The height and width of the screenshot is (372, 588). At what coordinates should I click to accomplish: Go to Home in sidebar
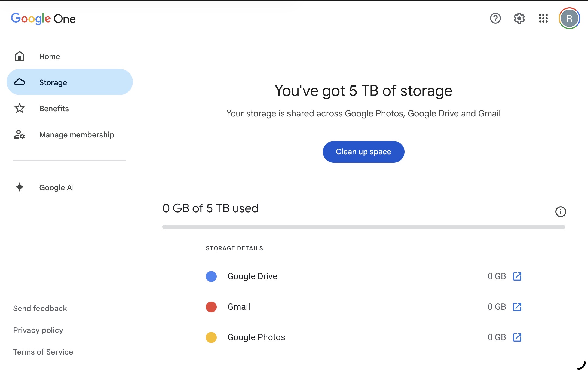click(x=49, y=56)
